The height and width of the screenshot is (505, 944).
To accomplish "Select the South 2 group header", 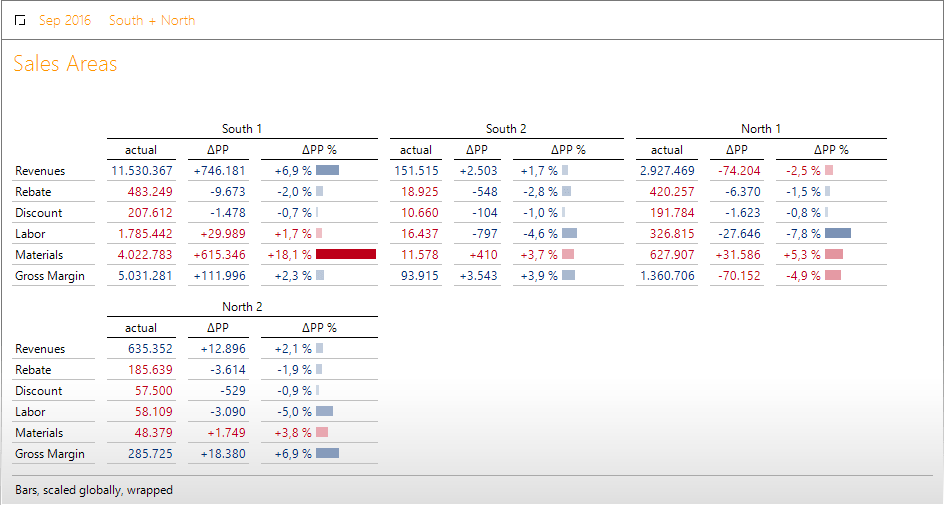I will 506,129.
